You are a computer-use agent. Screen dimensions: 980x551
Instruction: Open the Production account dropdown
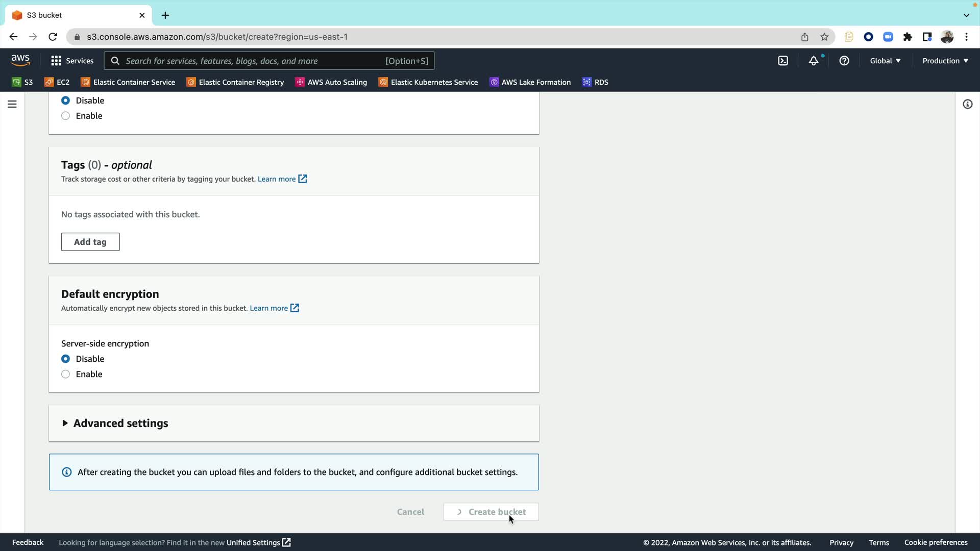(x=945, y=61)
